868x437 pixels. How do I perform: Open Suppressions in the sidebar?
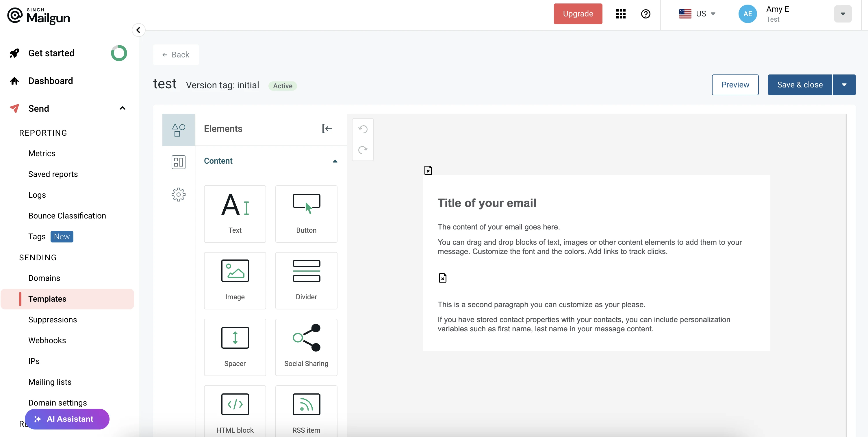53,320
